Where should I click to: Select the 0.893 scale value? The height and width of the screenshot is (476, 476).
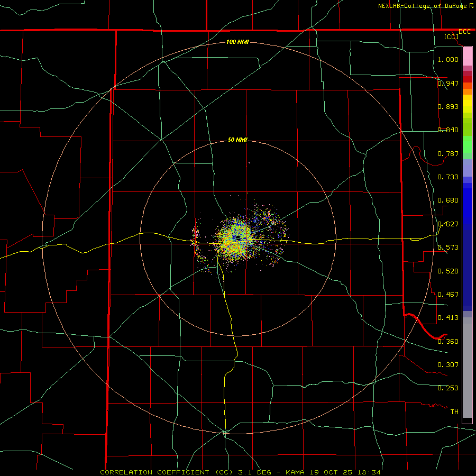point(448,106)
